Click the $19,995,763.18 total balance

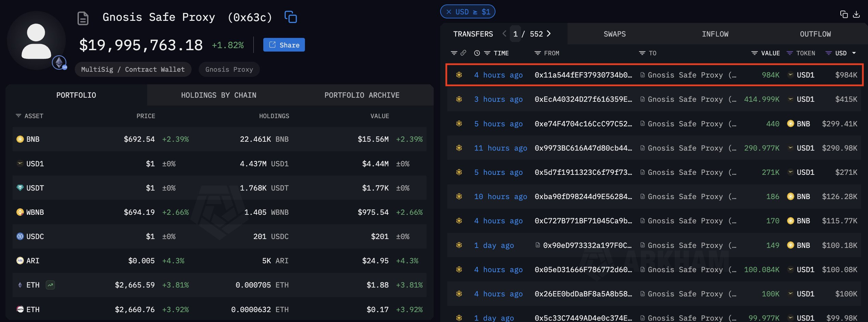(141, 45)
